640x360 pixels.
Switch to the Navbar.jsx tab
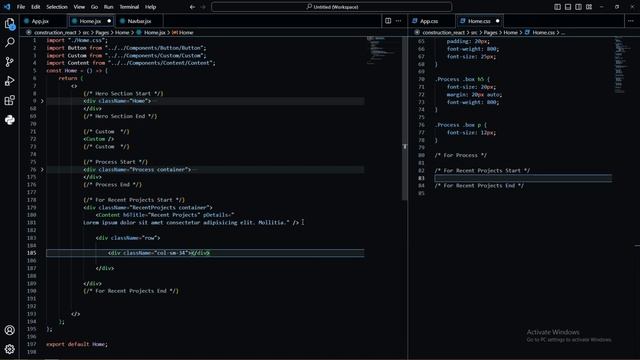pyautogui.click(x=139, y=21)
